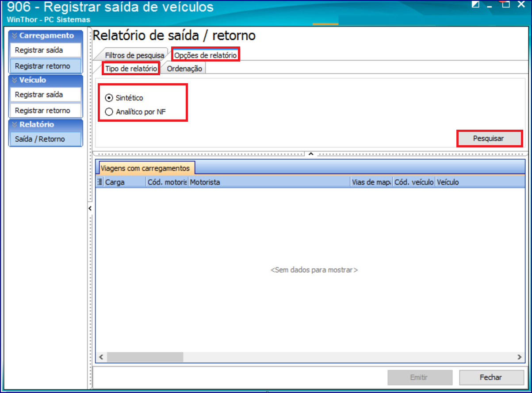Sort by the Vias de mapa column header
The height and width of the screenshot is (393, 532).
pos(371,182)
